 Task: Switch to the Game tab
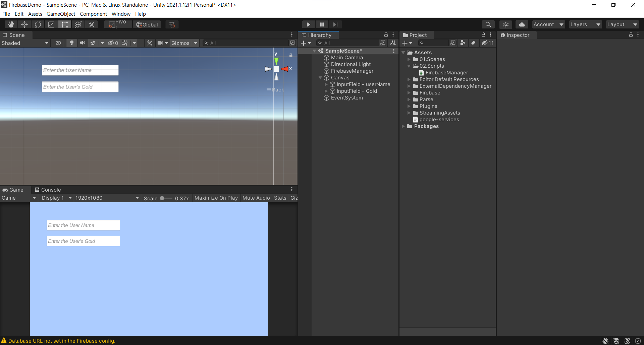[13, 190]
